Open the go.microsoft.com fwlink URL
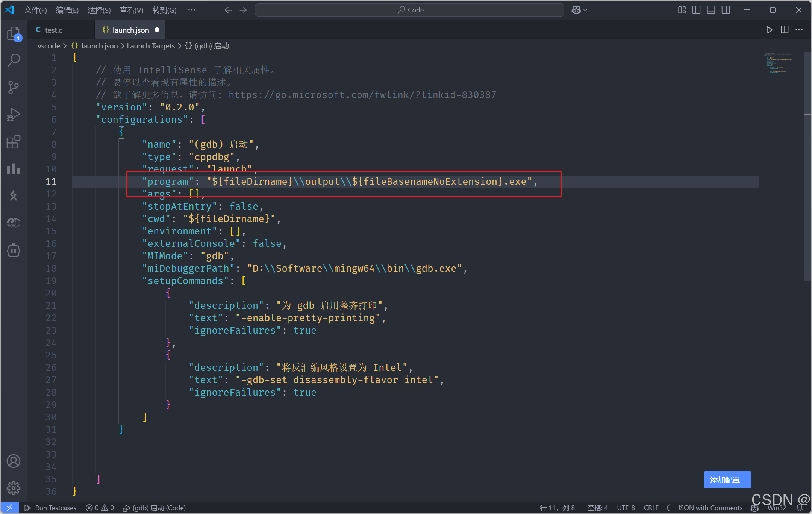The width and height of the screenshot is (812, 514). point(362,95)
